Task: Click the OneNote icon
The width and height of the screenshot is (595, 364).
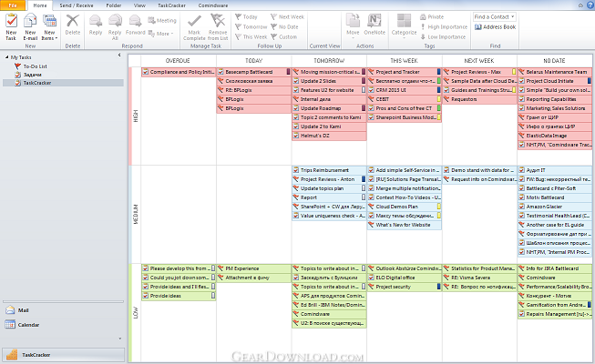Action: point(374,21)
